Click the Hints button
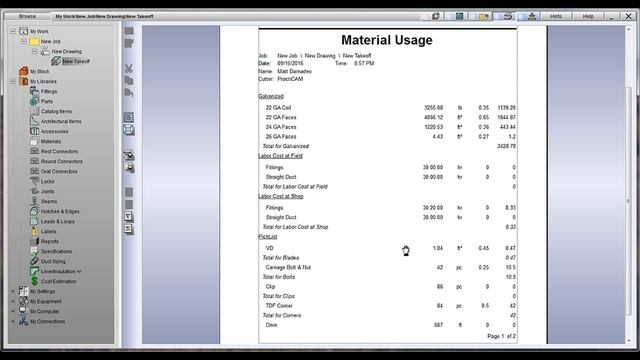The width and height of the screenshot is (640, 360). pos(556,16)
